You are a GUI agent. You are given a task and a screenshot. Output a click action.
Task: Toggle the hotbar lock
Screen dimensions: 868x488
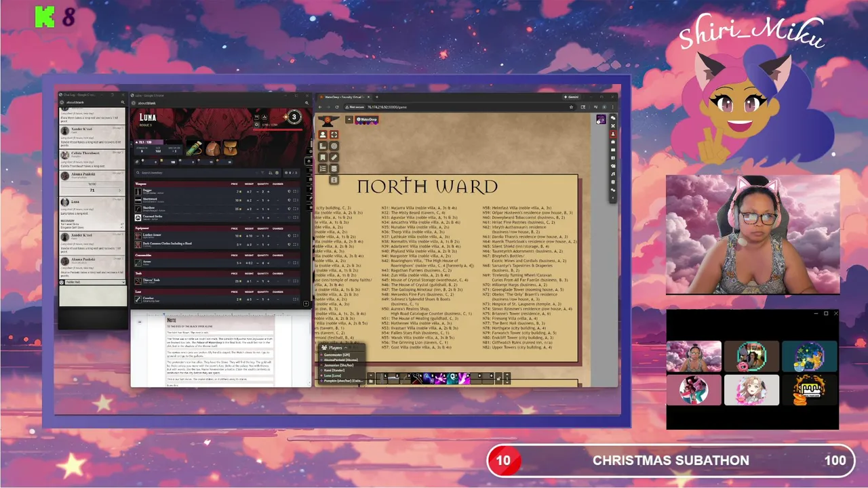498,378
